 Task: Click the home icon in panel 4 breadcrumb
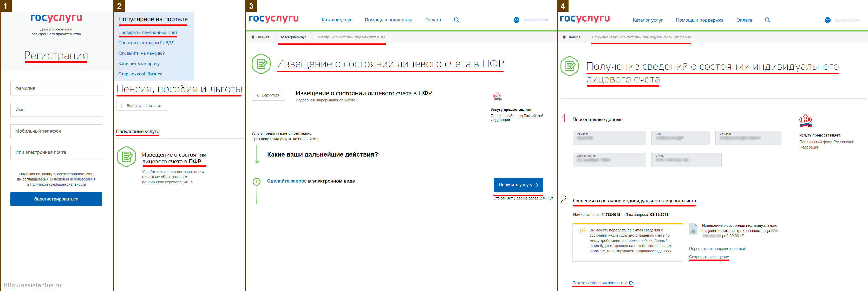point(564,37)
